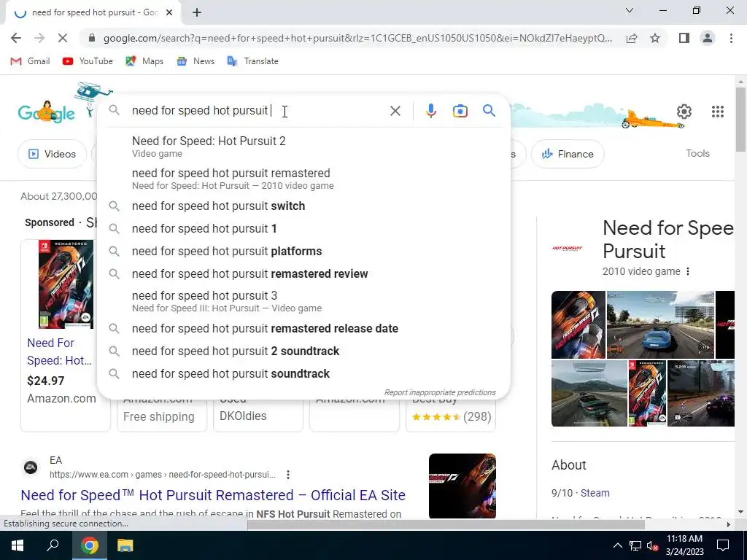Open the News bookmark
747x560 pixels.
pyautogui.click(x=196, y=61)
